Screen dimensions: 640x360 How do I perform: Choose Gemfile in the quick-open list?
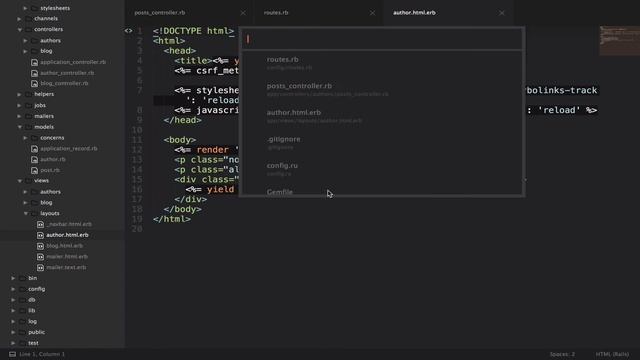coord(382,190)
